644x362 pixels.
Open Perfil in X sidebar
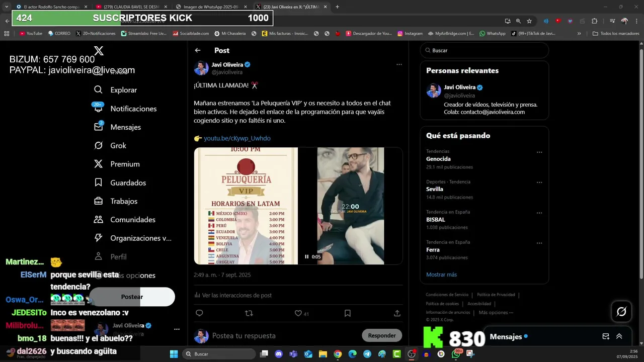(110, 257)
